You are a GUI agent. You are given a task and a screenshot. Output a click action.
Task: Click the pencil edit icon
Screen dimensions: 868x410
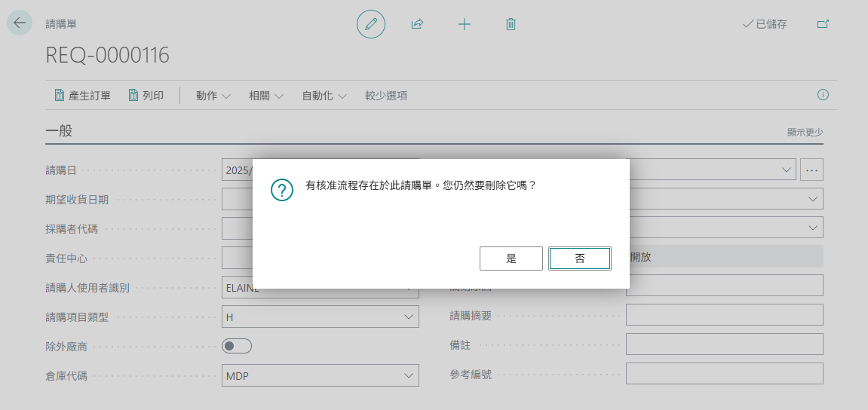(x=371, y=24)
